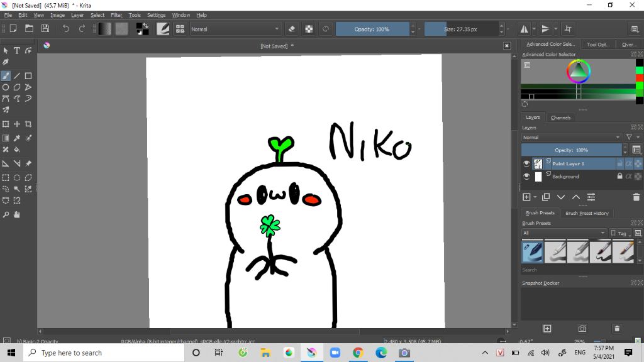Open the Layer menu
Image resolution: width=644 pixels, height=362 pixels.
pyautogui.click(x=77, y=15)
